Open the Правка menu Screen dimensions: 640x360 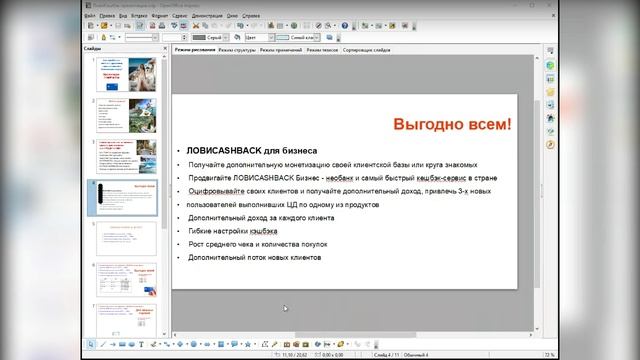coord(107,16)
